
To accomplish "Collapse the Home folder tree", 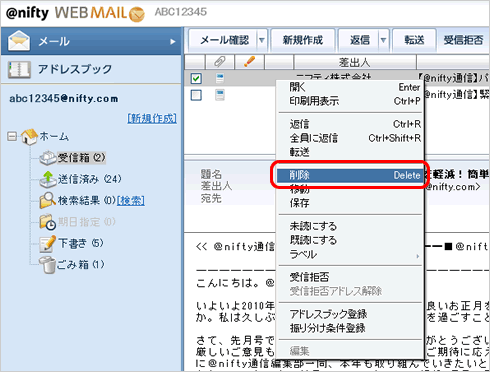I will point(12,136).
